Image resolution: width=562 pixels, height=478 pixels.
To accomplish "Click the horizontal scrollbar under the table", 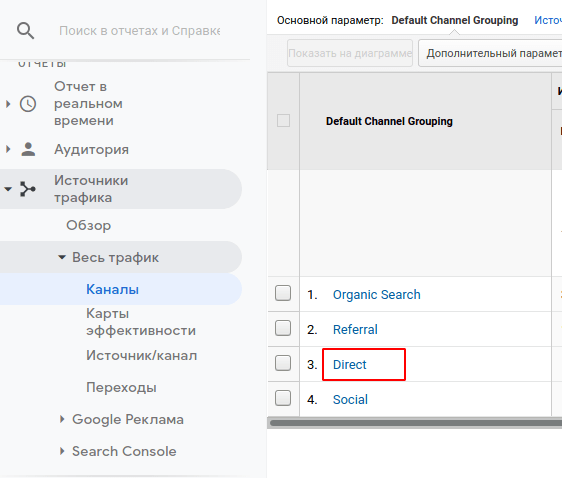I will pos(416,423).
